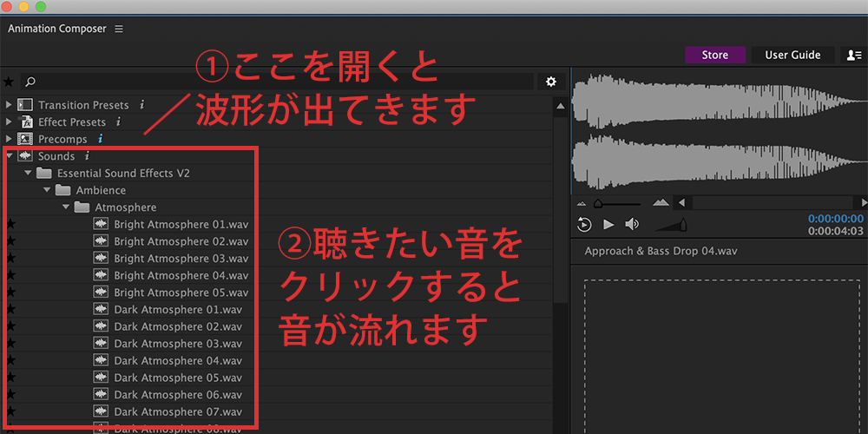Select the Essential Sound Effects V2 folder
The image size is (868, 434).
123,174
